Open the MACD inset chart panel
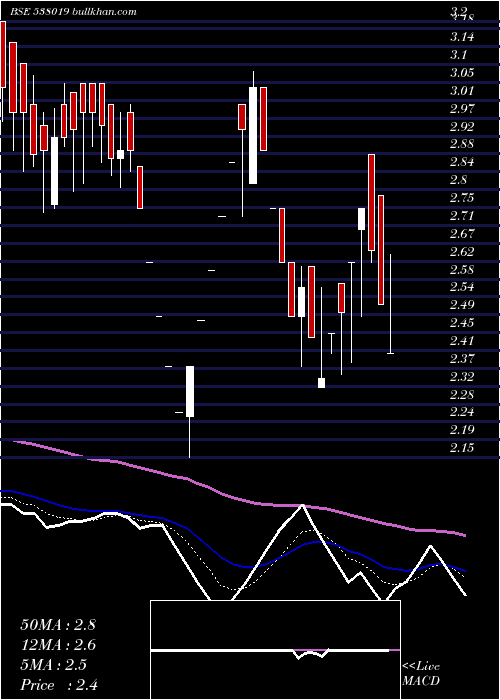The image size is (500, 700). [x=275, y=650]
